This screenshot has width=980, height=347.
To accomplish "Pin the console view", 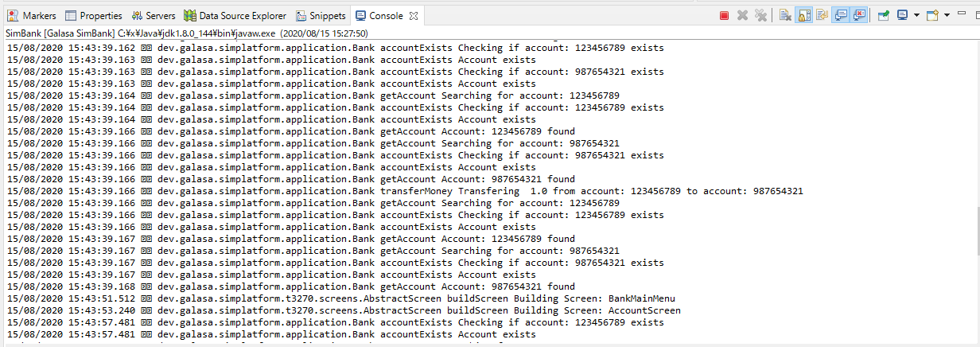I will click(x=883, y=15).
